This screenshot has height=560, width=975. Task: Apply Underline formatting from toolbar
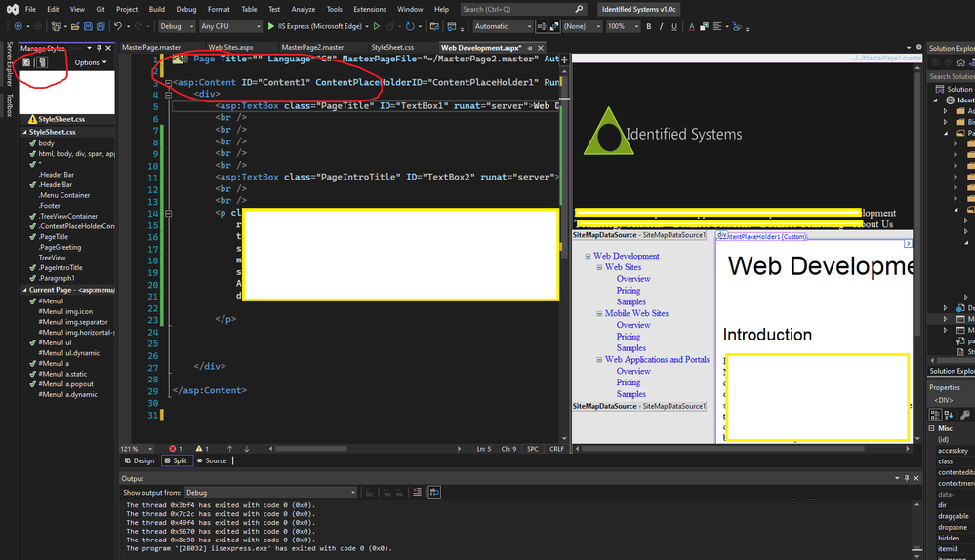674,26
